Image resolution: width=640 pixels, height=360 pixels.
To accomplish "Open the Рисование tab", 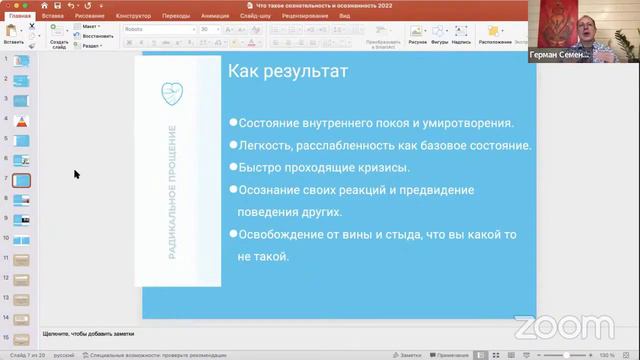I will pos(89,16).
